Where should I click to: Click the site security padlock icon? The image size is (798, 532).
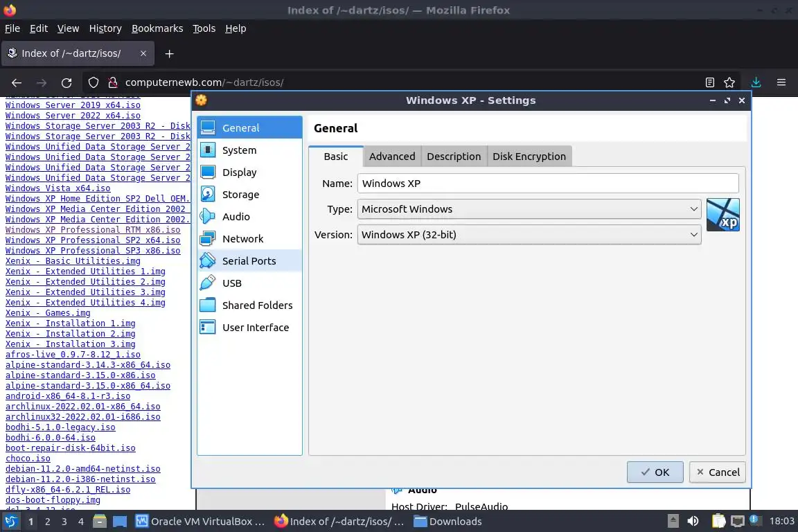113,82
